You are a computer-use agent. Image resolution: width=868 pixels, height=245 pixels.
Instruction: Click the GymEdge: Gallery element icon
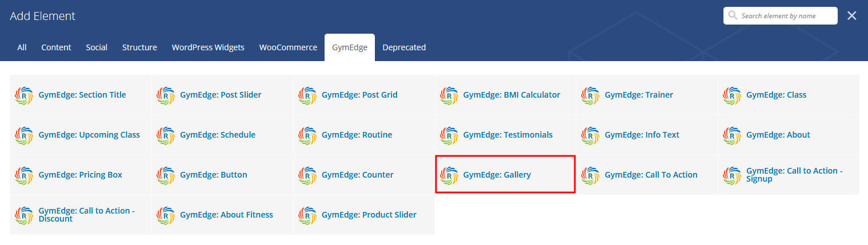[449, 175]
